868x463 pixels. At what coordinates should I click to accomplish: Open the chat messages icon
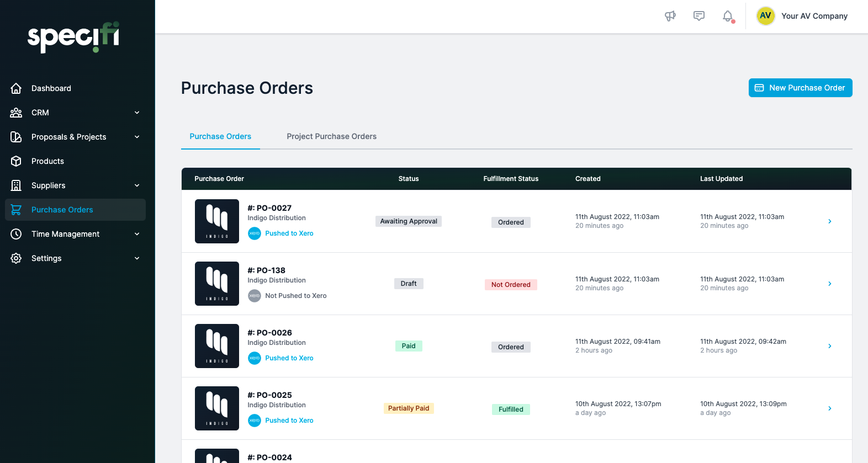coord(699,16)
